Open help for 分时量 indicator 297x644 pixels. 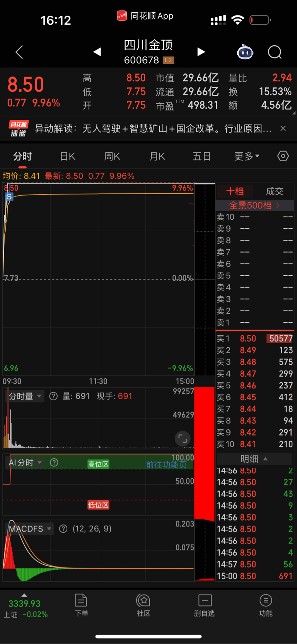[54, 396]
